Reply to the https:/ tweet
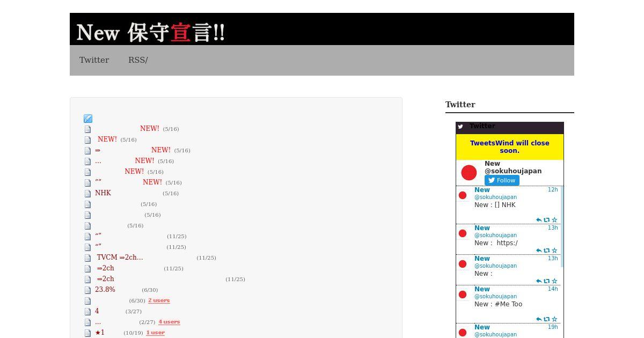The height and width of the screenshot is (338, 644). pyautogui.click(x=539, y=251)
